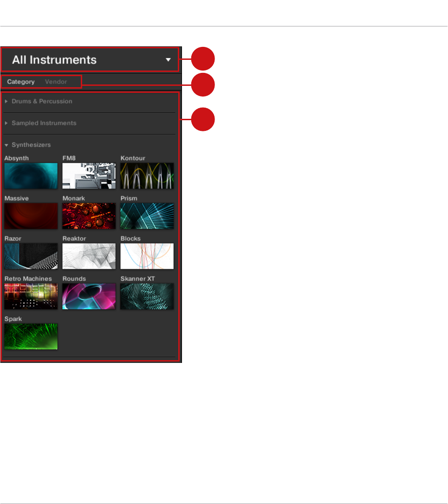
Task: Click the dropdown arrow beside All Instruments
Action: (x=168, y=60)
